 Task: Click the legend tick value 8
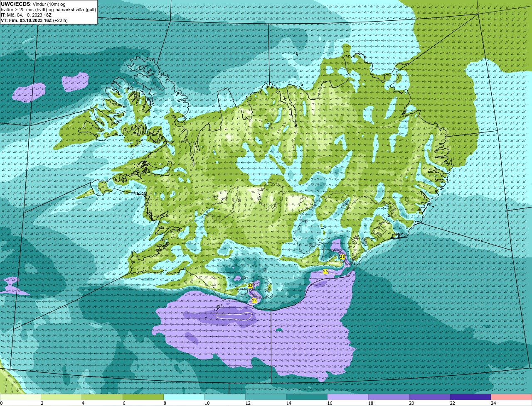pos(164,403)
